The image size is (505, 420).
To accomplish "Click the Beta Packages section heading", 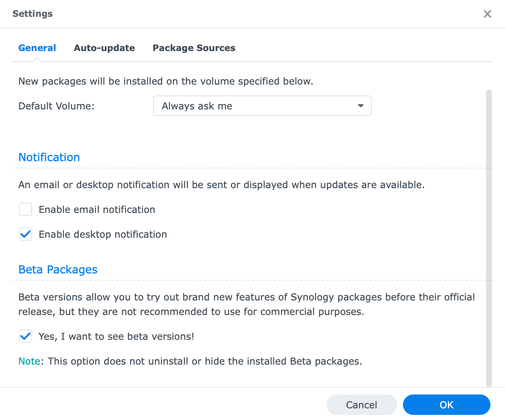I will [x=58, y=270].
